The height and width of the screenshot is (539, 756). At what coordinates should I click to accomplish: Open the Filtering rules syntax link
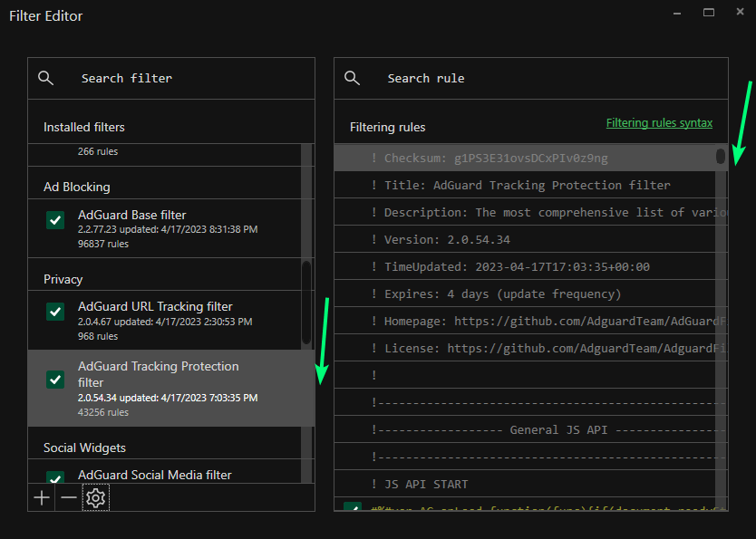tap(659, 123)
